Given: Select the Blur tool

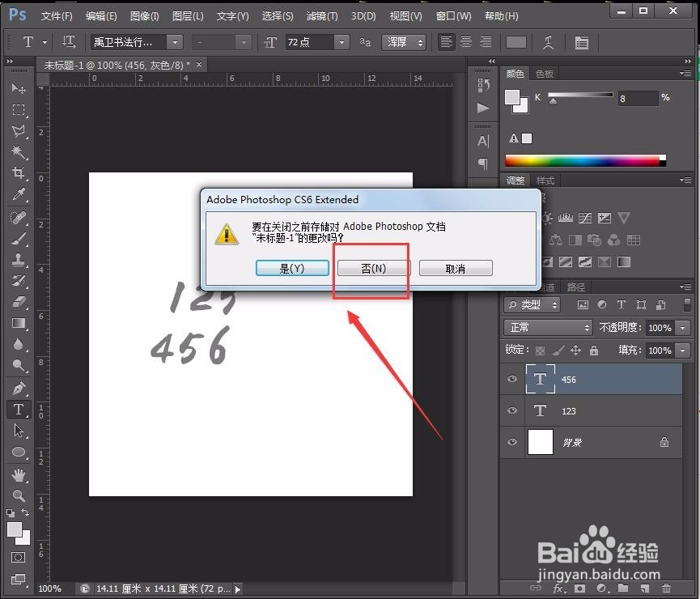Looking at the screenshot, I should (19, 344).
